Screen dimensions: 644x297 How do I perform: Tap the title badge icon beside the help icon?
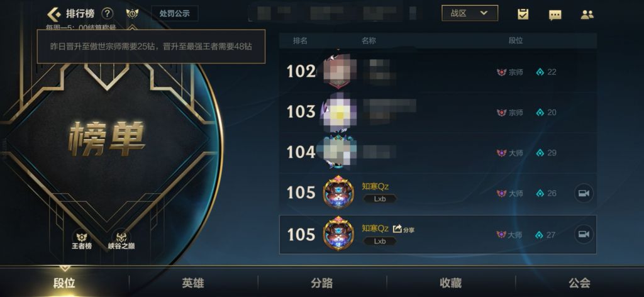(x=132, y=14)
